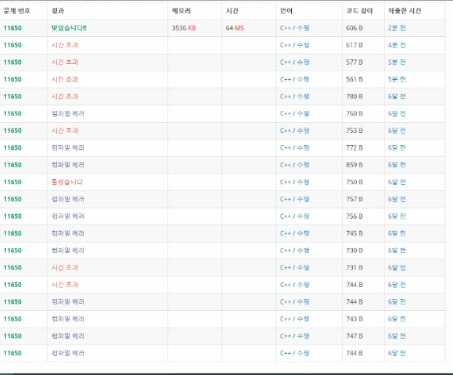Image resolution: width=453 pixels, height=375 pixels.
Task: Open problem 11650 link in the 606 B row
Action: (13, 28)
